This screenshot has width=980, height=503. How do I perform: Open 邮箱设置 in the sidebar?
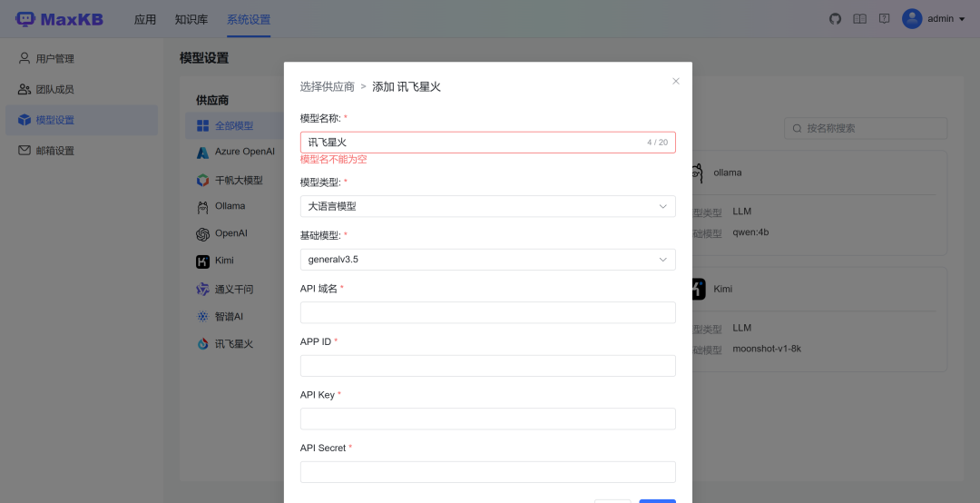coord(82,150)
